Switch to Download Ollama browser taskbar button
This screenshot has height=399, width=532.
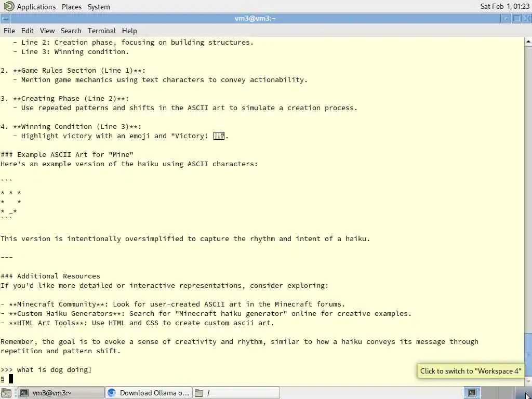click(x=148, y=393)
